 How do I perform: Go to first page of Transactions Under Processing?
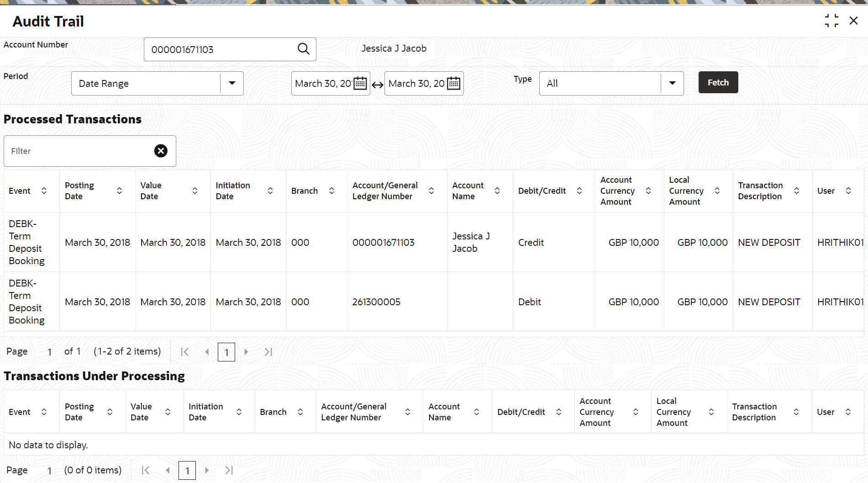tap(145, 470)
